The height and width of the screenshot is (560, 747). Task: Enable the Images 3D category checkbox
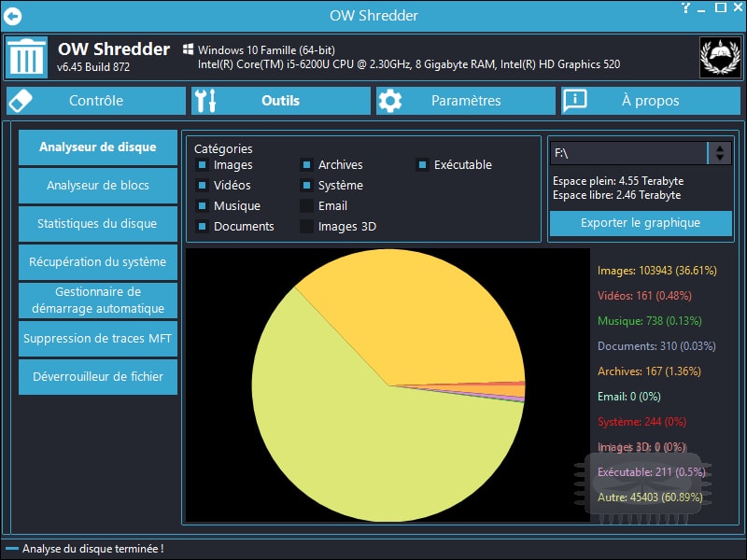pos(307,226)
